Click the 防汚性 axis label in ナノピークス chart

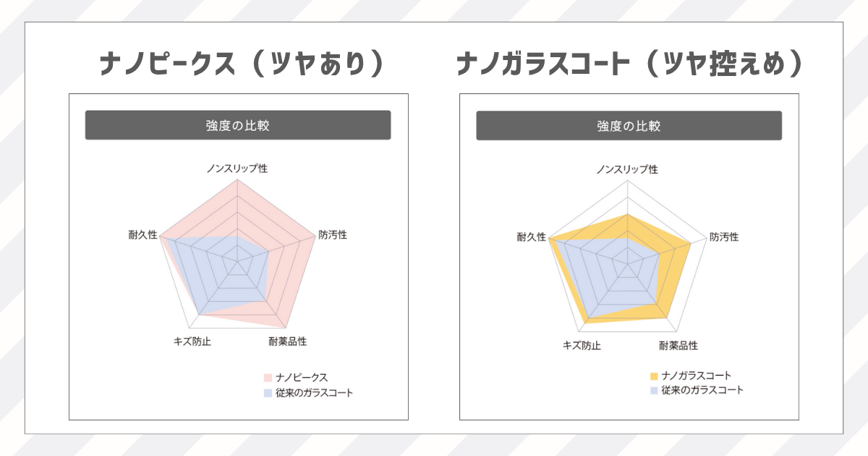pos(333,235)
